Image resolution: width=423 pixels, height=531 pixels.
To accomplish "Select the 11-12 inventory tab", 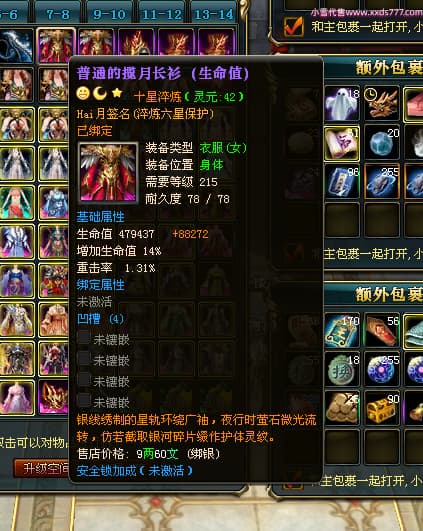I will click(x=162, y=14).
